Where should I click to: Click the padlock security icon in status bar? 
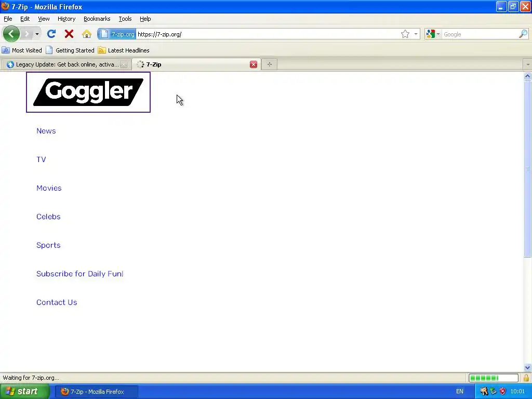[526, 378]
